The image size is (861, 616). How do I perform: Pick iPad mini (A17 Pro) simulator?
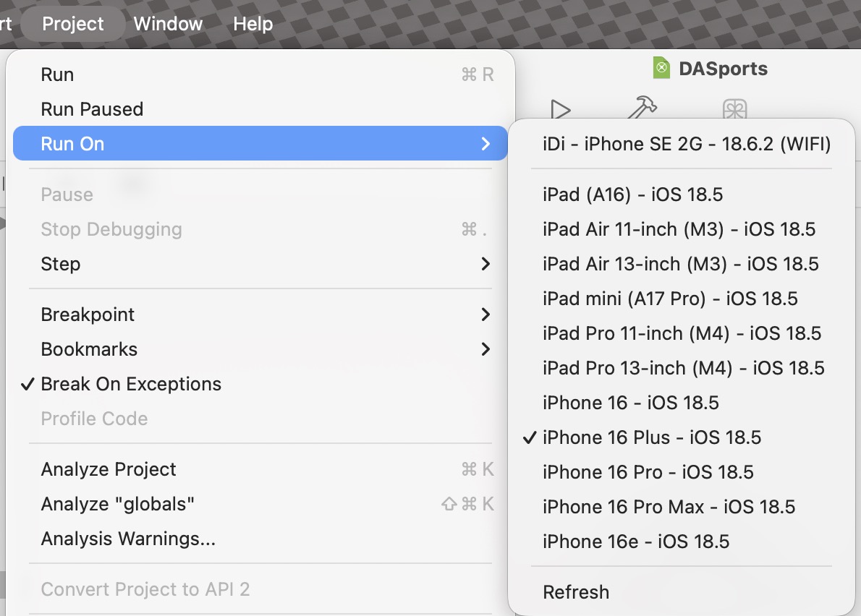tap(670, 299)
